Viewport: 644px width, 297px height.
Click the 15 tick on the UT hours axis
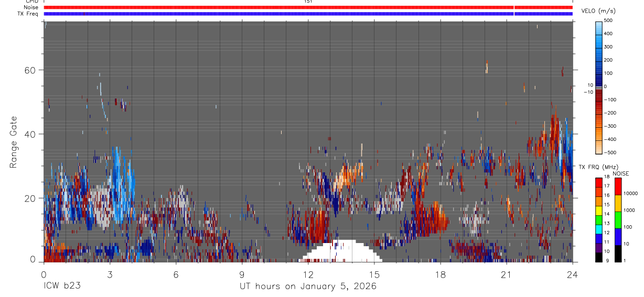(374, 274)
